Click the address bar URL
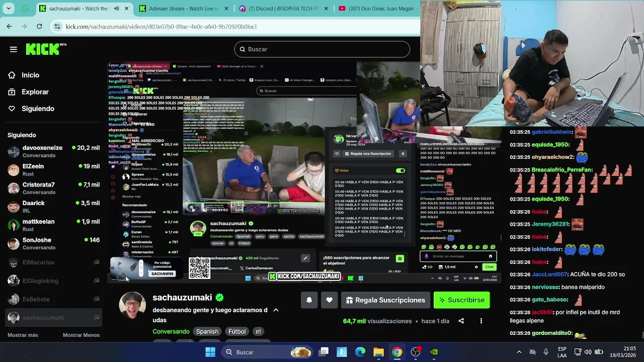 161,27
